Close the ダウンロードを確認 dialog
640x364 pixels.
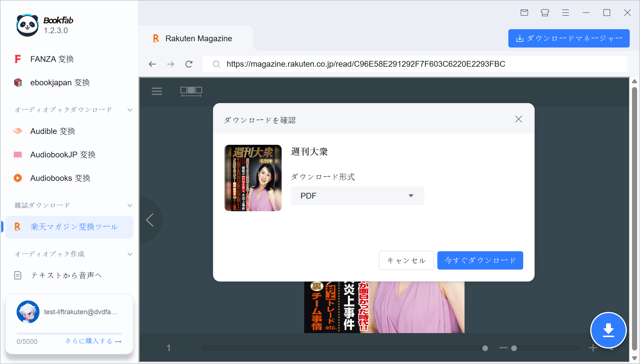point(519,119)
